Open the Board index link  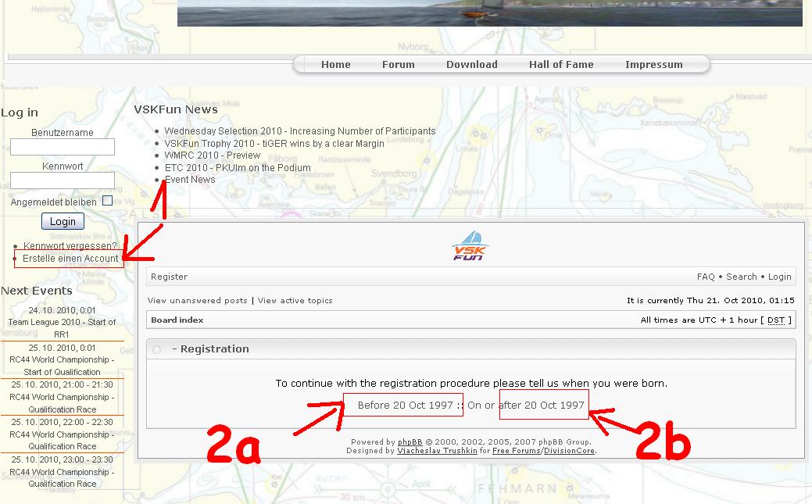(x=177, y=320)
